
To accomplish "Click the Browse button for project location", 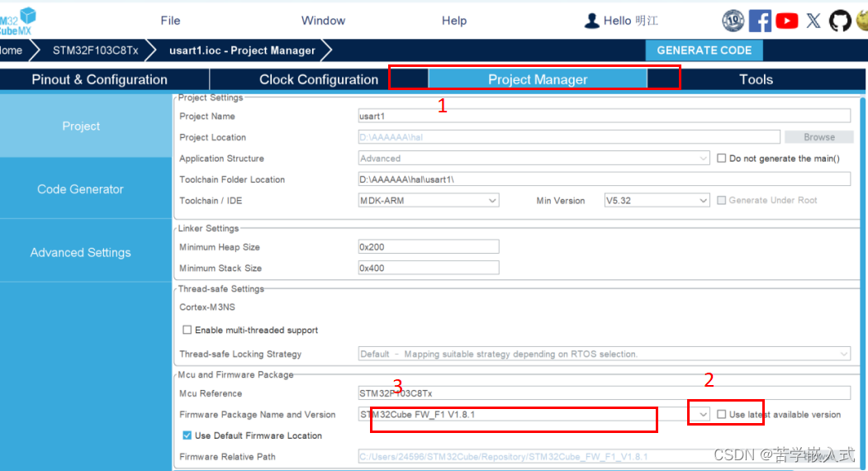I will 819,137.
